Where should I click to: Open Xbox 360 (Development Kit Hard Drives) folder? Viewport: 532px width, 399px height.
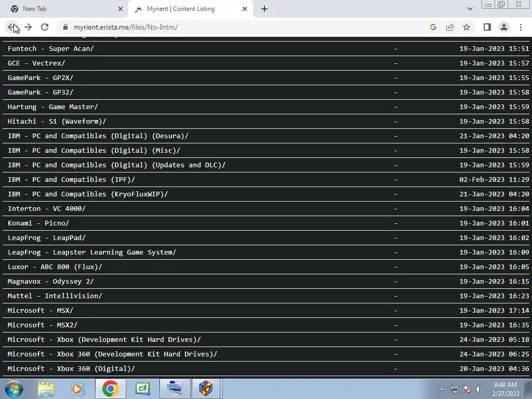click(x=112, y=354)
